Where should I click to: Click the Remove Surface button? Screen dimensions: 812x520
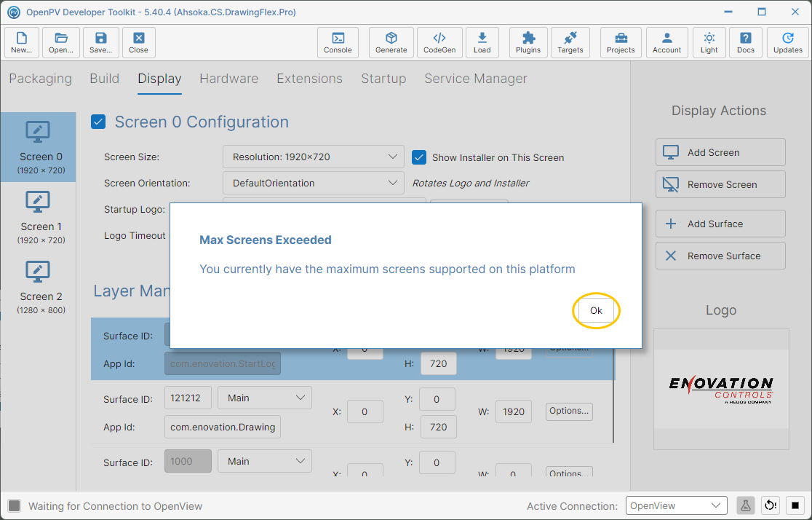click(x=720, y=256)
